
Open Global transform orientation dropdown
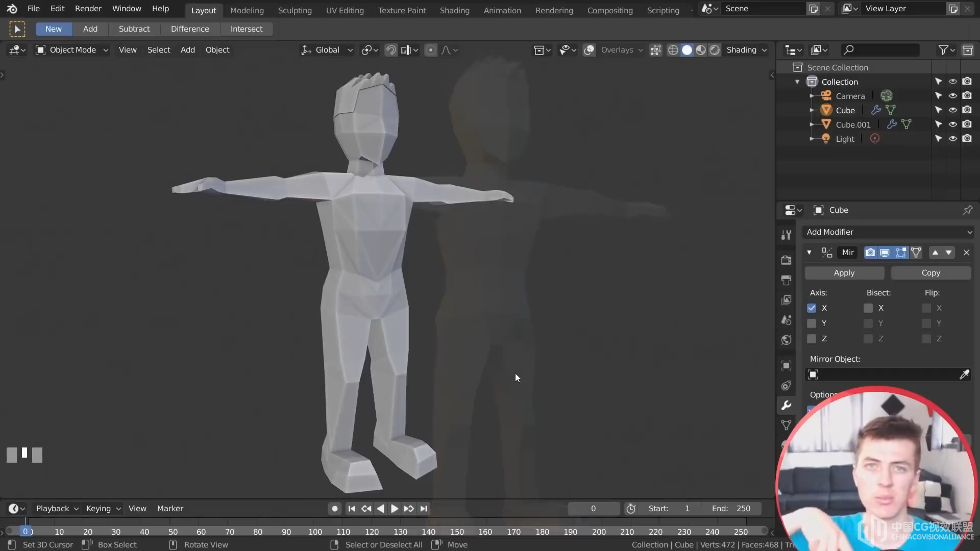point(327,50)
